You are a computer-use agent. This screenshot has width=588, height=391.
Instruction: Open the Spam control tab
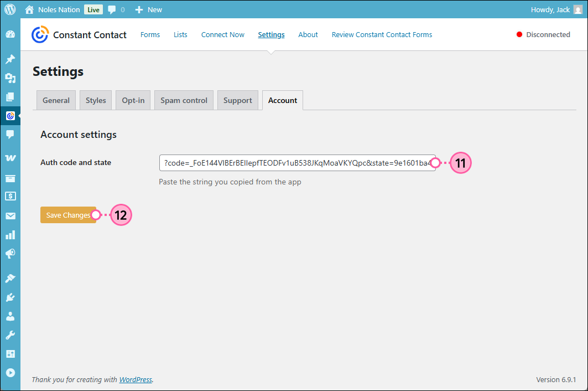pyautogui.click(x=184, y=100)
